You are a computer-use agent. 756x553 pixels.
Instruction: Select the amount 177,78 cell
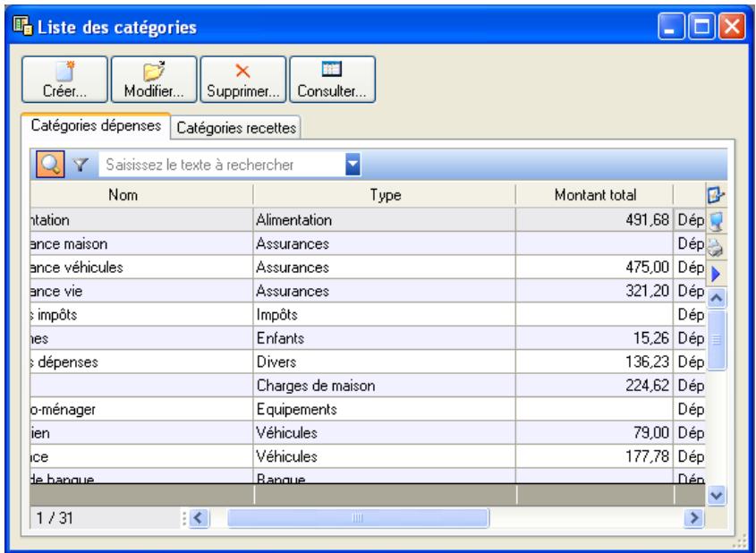594,456
